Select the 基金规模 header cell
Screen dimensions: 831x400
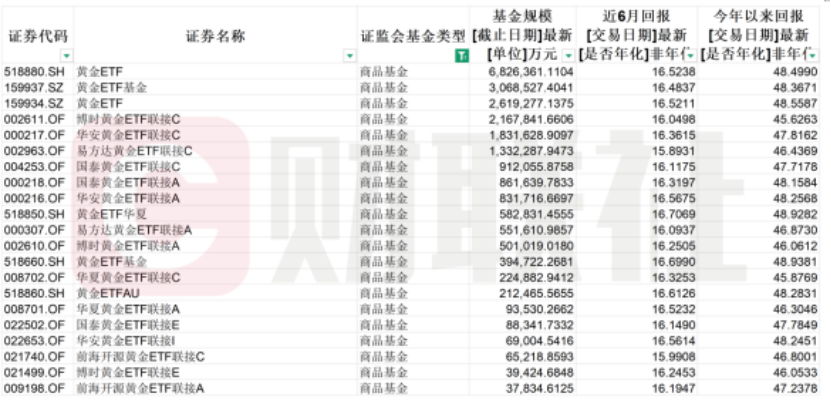[x=523, y=35]
